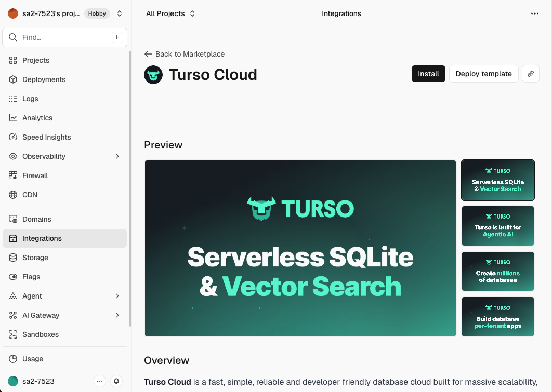Screen dimensions: 552x392
Task: Click the Storage database icon
Action: [13, 258]
